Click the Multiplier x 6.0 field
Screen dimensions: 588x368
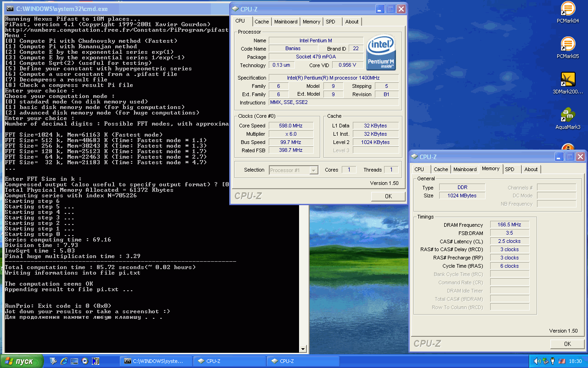[291, 134]
